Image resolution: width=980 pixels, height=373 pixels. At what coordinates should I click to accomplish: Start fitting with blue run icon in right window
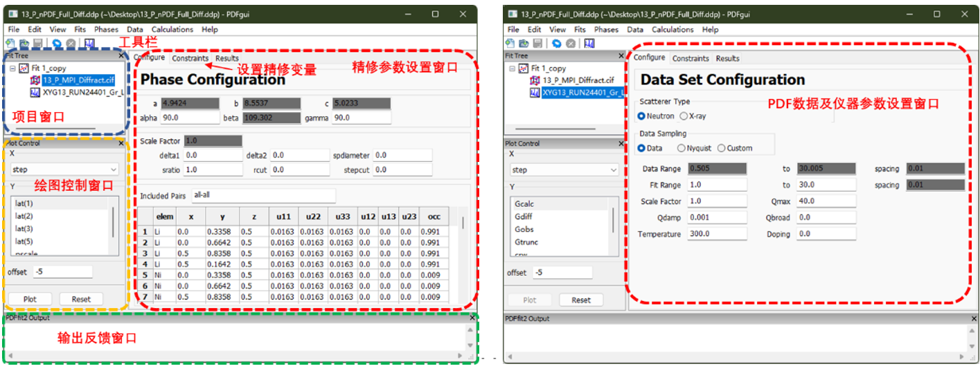(556, 43)
